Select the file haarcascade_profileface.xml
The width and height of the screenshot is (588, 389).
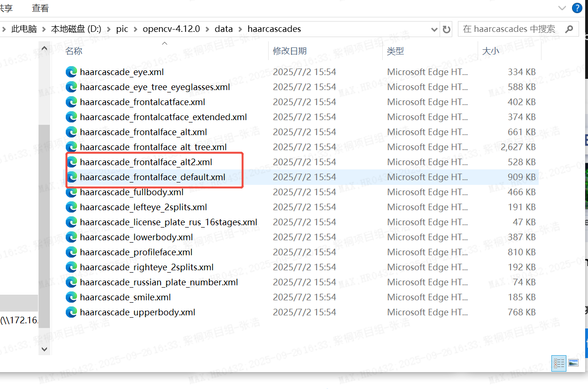pos(136,252)
